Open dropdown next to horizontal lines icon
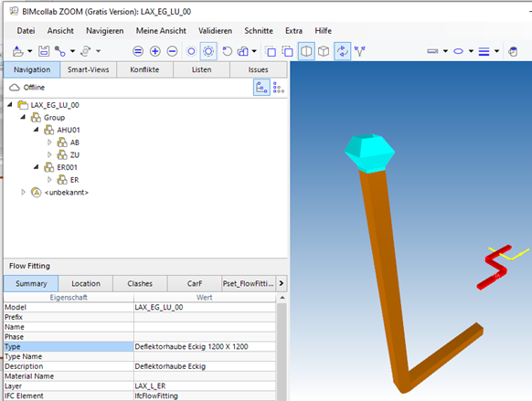This screenshot has width=532, height=401. click(496, 51)
